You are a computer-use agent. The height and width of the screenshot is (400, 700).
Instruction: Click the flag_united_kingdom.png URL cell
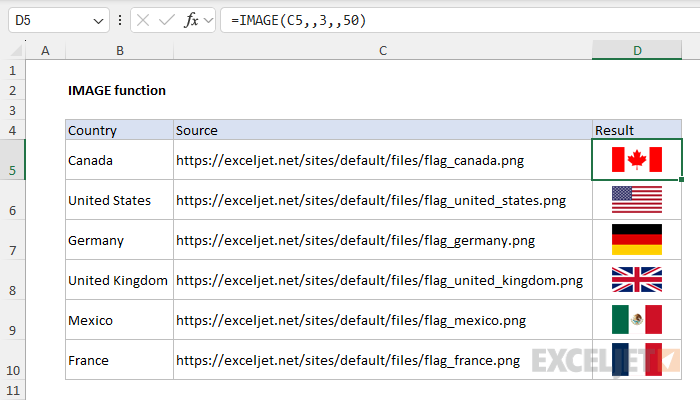(x=383, y=279)
